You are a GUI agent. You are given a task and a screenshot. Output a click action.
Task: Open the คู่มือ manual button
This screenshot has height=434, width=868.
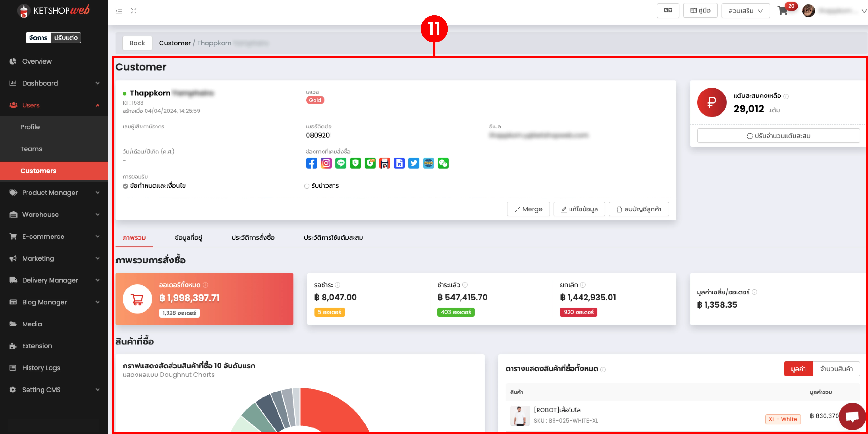click(700, 11)
